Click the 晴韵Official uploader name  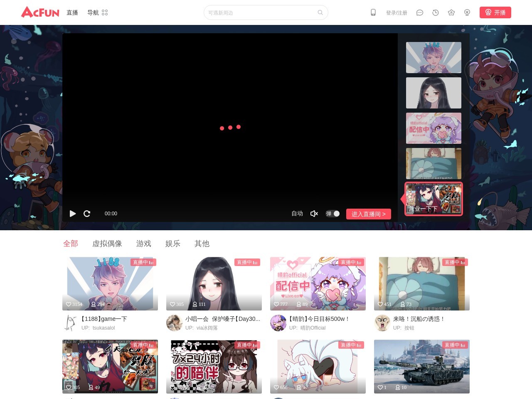(x=313, y=328)
